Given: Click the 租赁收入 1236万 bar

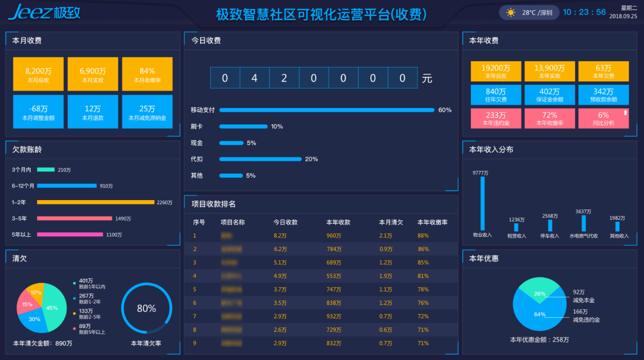Looking at the screenshot, I should tap(516, 227).
